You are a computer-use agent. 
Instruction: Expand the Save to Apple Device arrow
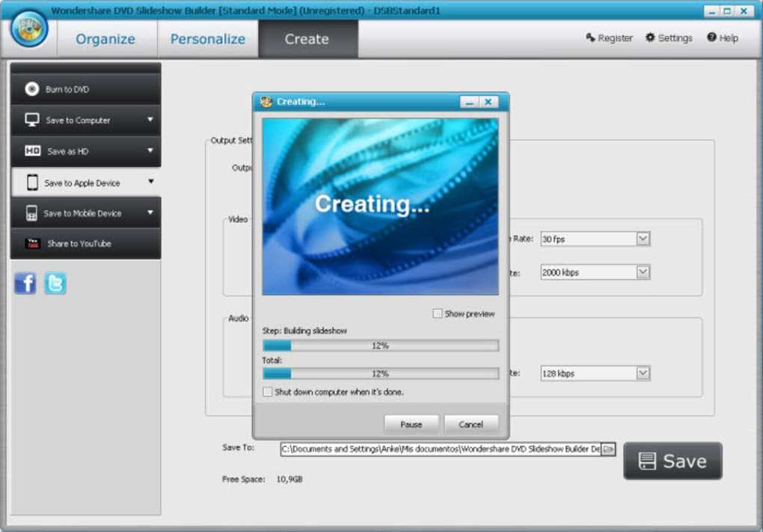pos(151,182)
